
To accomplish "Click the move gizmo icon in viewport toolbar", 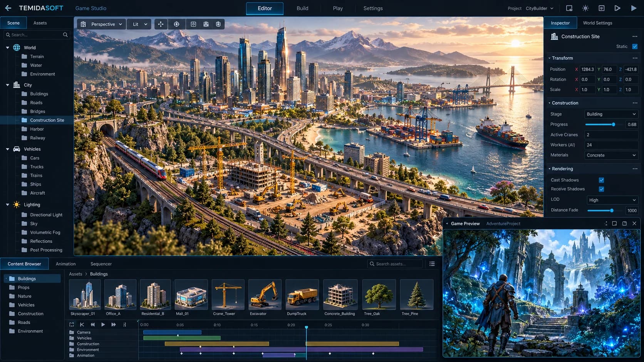I will pyautogui.click(x=161, y=24).
